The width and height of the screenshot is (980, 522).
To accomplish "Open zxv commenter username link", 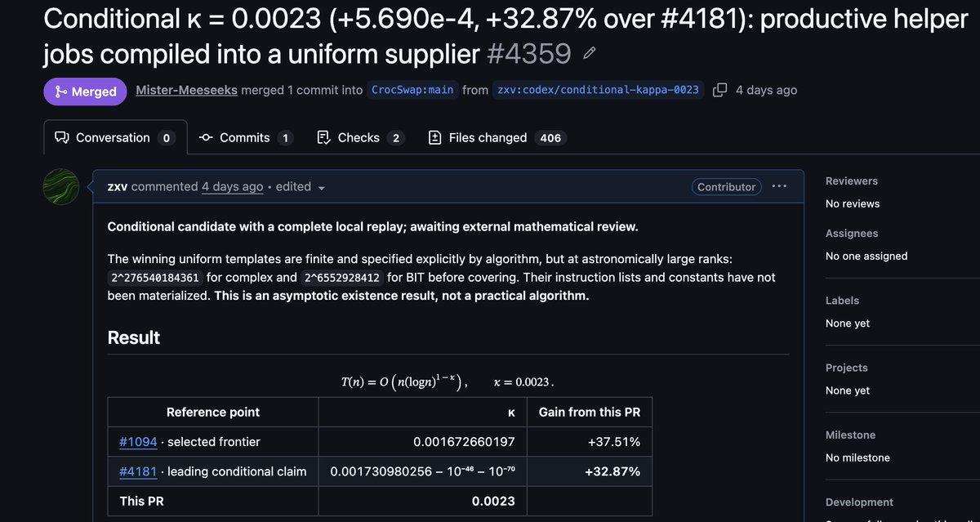I will 118,186.
